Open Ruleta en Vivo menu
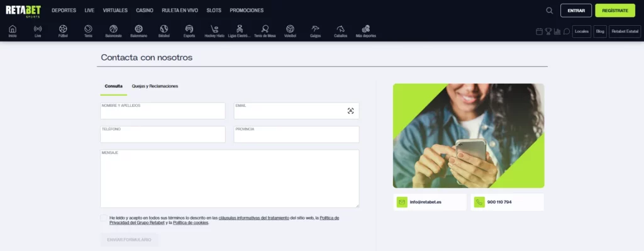 [180, 11]
